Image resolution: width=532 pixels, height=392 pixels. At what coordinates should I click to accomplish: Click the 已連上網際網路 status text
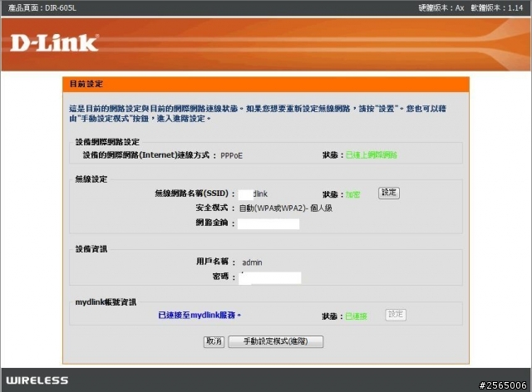(372, 155)
